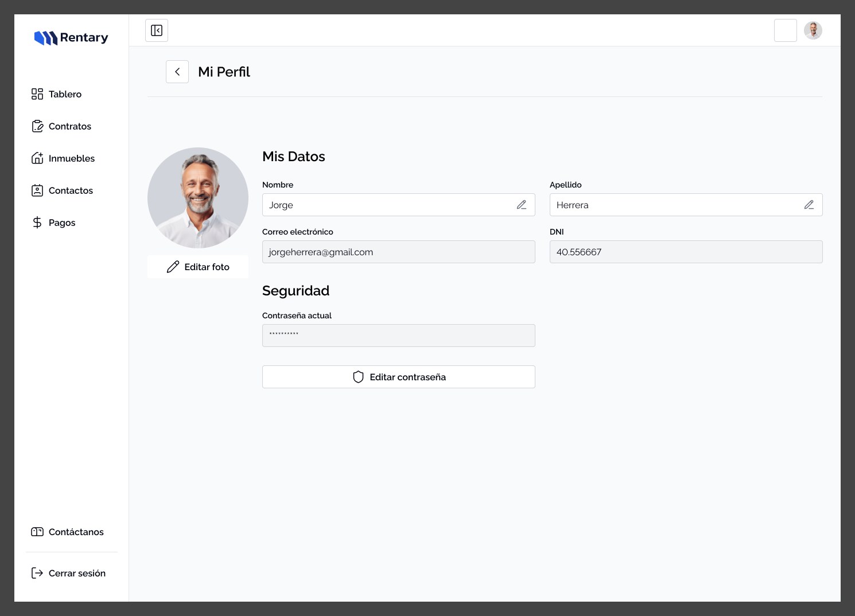Click the Contraseña actual password field

tap(399, 336)
